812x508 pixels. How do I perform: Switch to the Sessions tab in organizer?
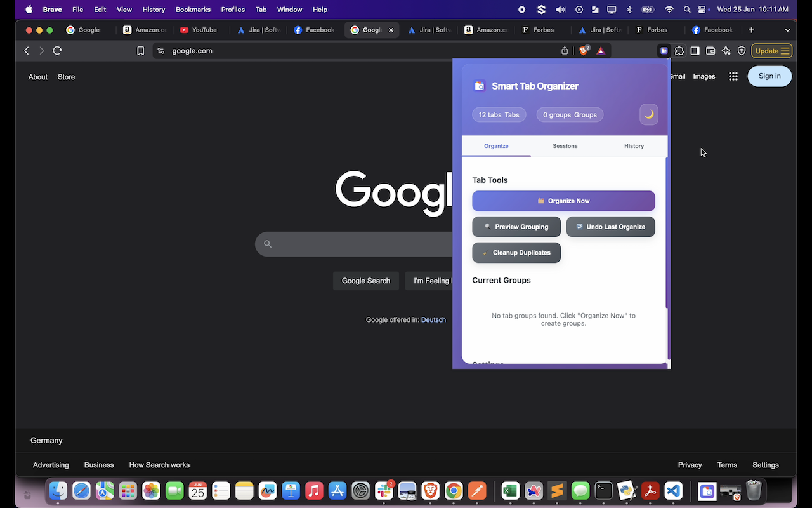565,146
